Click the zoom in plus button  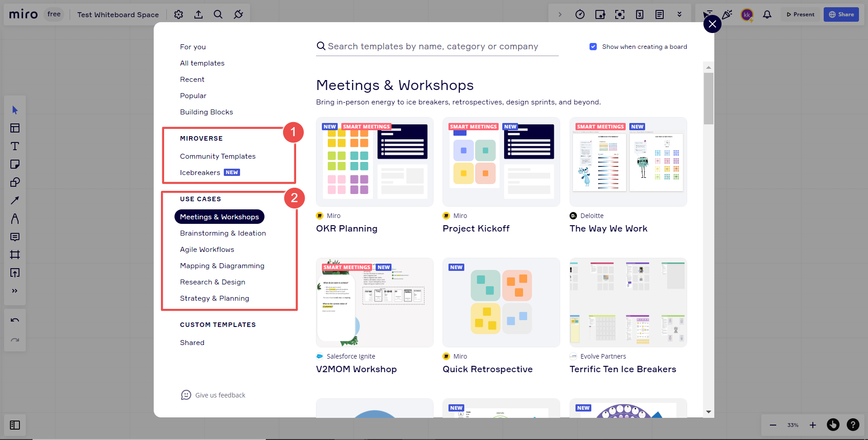pyautogui.click(x=813, y=425)
